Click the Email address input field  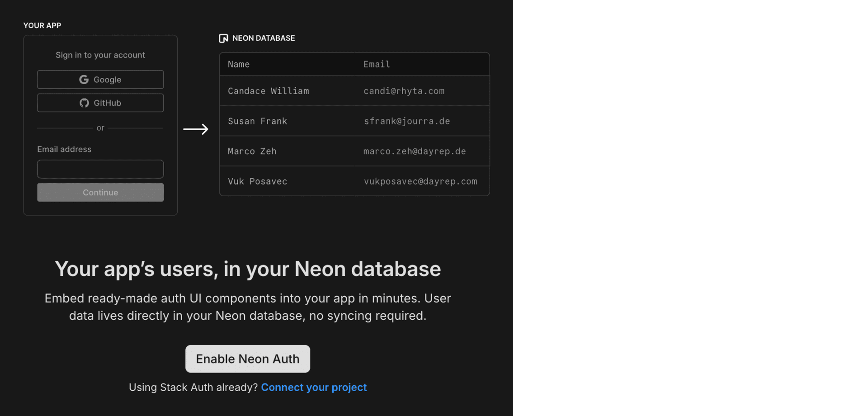click(100, 169)
